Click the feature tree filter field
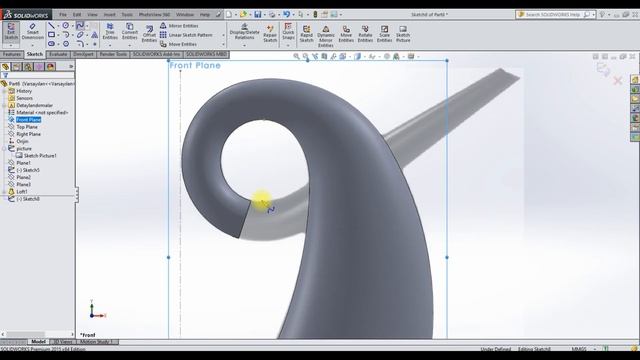640x360 pixels. coord(38,75)
